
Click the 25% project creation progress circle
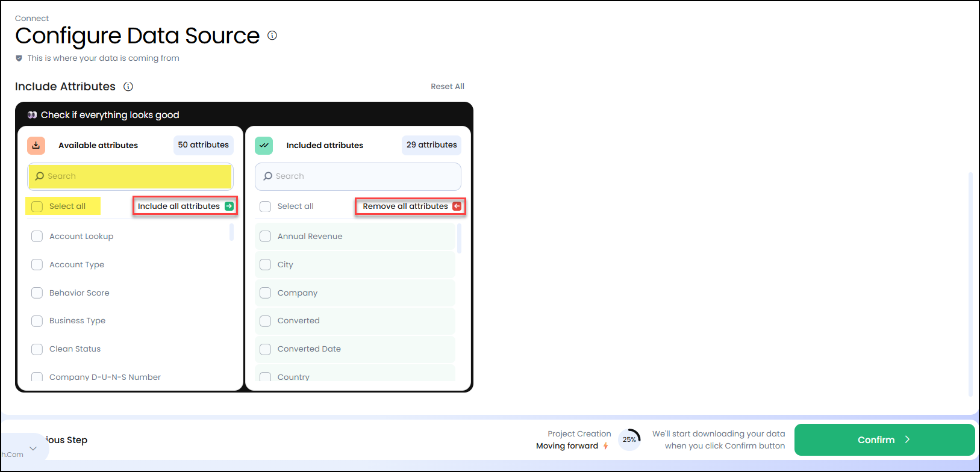click(x=629, y=439)
